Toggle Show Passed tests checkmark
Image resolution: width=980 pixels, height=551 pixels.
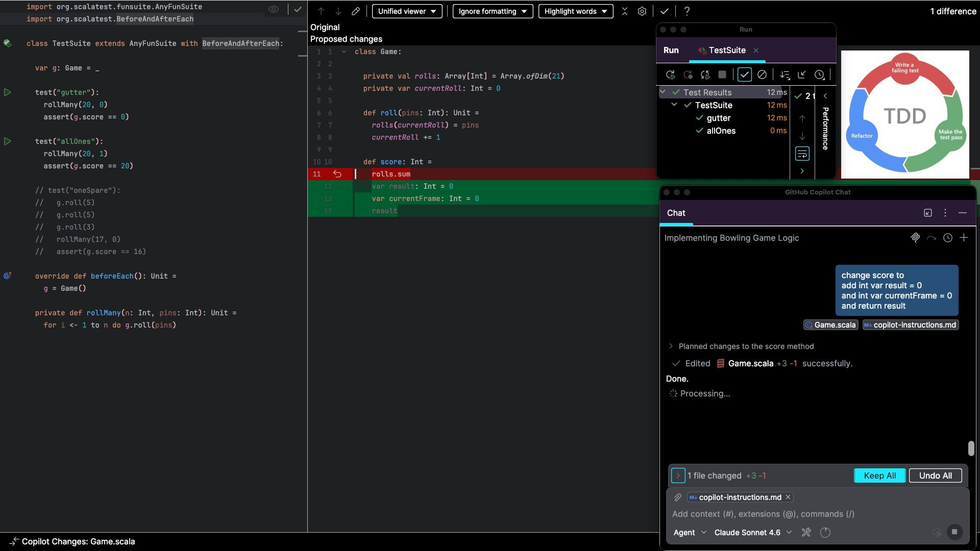click(x=744, y=75)
